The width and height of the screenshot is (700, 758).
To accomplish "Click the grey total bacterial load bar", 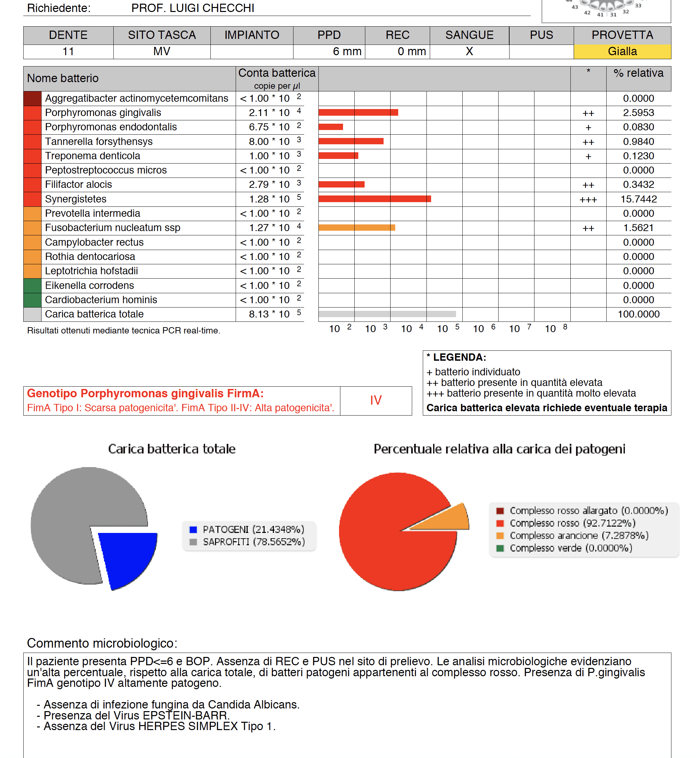I will pos(387,314).
